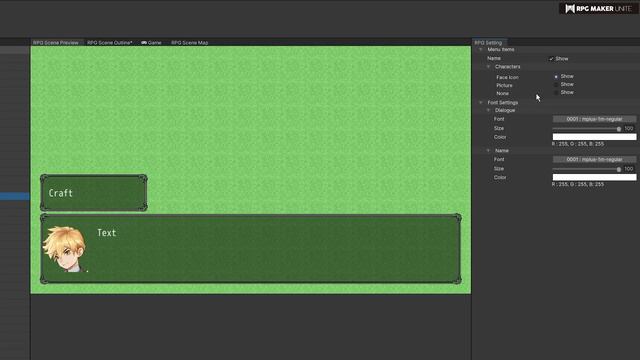The image size is (640, 360).
Task: Switch to the Game tab
Action: tap(151, 42)
